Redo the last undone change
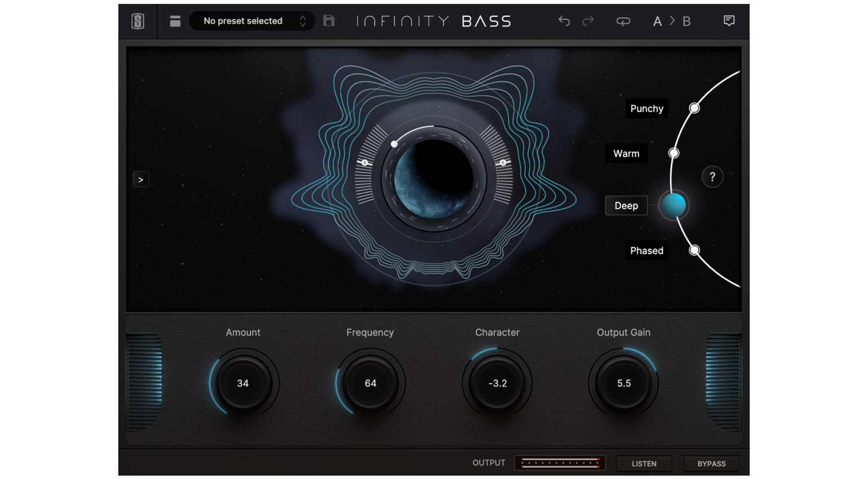 tap(588, 21)
